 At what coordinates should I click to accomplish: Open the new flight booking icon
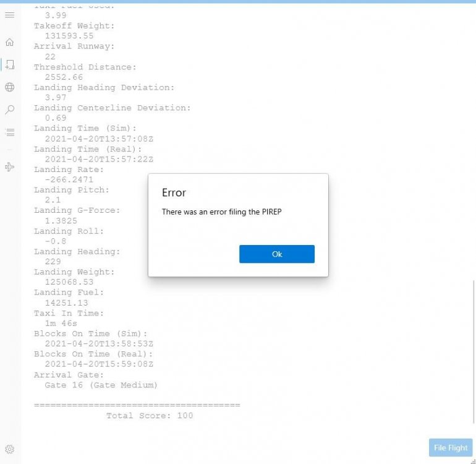pos(10,64)
